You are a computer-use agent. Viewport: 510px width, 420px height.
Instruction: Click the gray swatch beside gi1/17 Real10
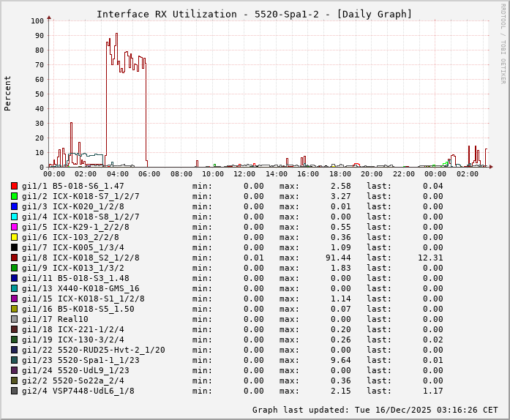(14, 319)
